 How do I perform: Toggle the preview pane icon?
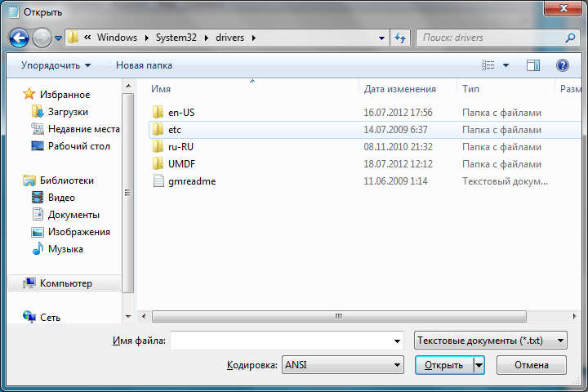(532, 65)
